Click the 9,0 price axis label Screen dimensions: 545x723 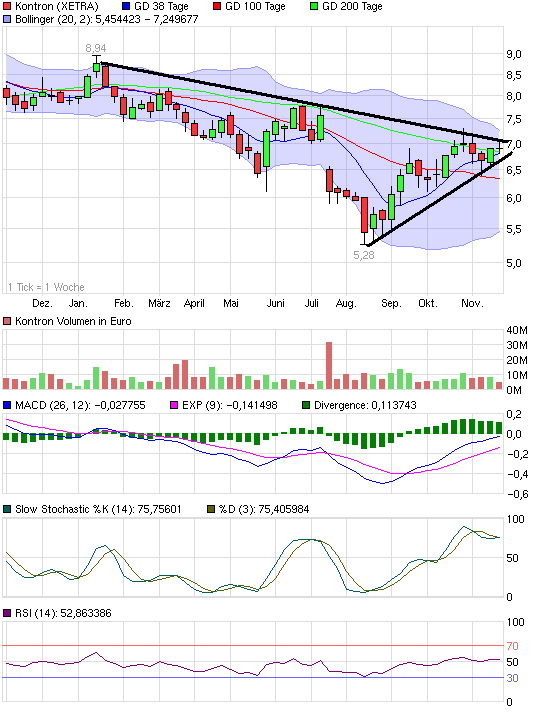click(514, 54)
